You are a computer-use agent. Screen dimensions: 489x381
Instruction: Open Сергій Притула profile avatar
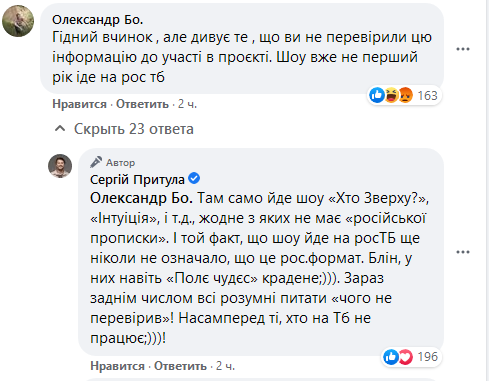[x=60, y=166]
